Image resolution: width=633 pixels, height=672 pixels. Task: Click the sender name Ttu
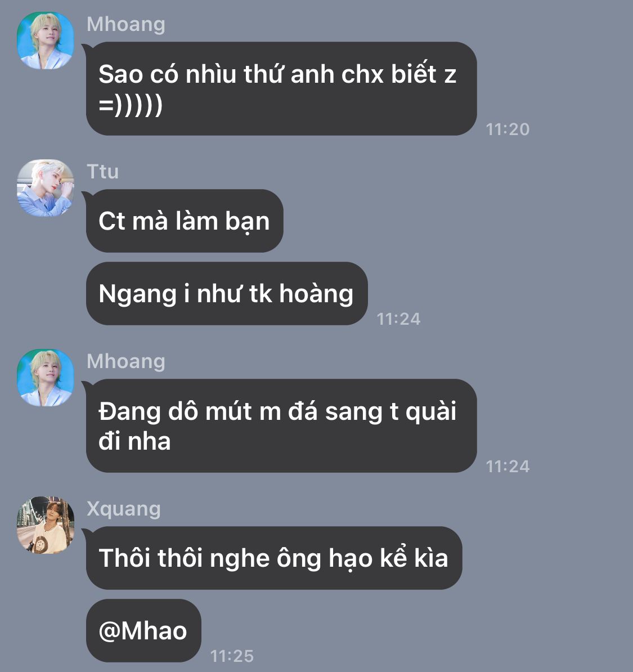click(x=102, y=172)
